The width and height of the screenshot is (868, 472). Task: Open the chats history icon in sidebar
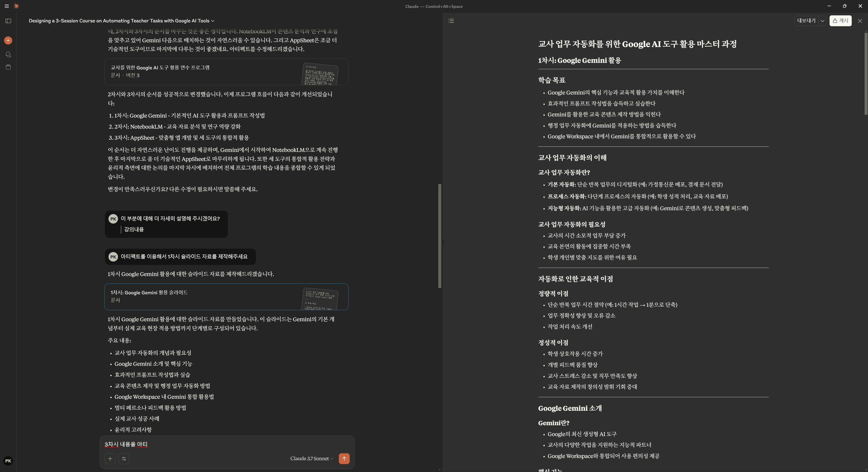click(x=8, y=54)
